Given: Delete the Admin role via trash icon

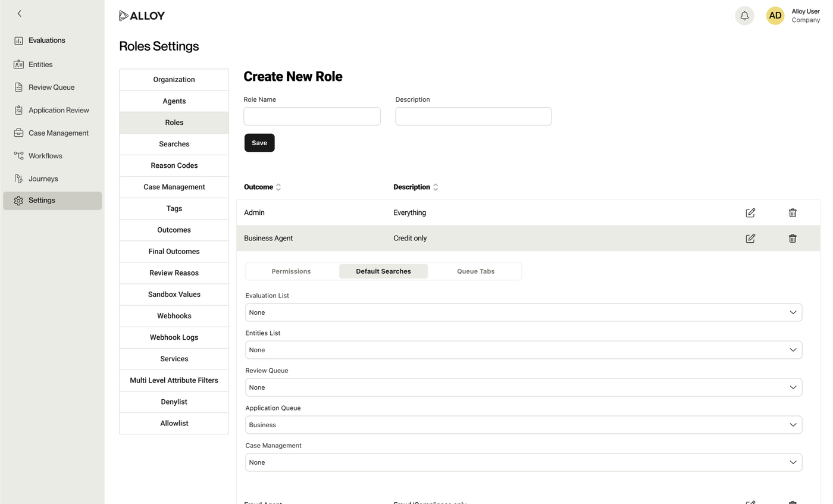Looking at the screenshot, I should click(793, 213).
